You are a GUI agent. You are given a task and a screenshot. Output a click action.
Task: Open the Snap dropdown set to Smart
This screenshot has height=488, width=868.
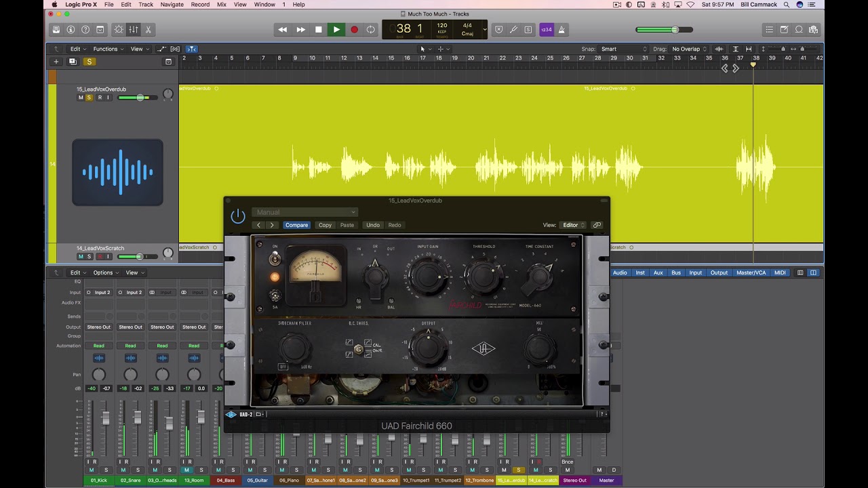[x=624, y=49]
